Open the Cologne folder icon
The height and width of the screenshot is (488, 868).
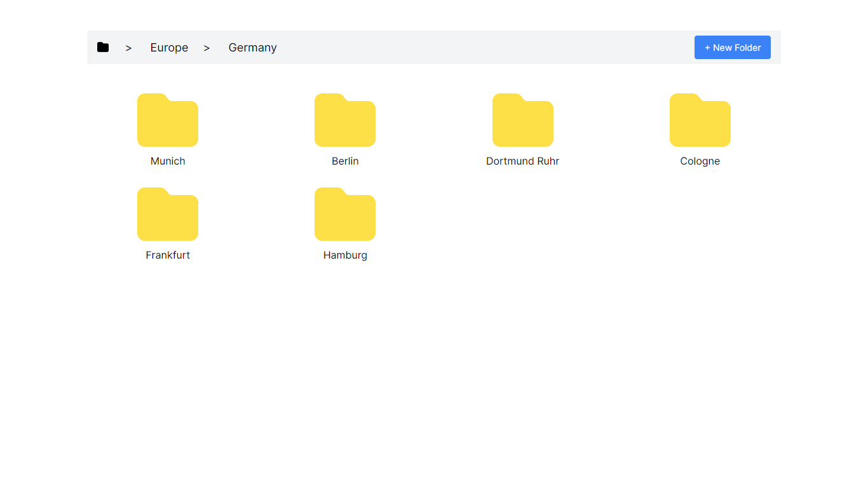700,121
